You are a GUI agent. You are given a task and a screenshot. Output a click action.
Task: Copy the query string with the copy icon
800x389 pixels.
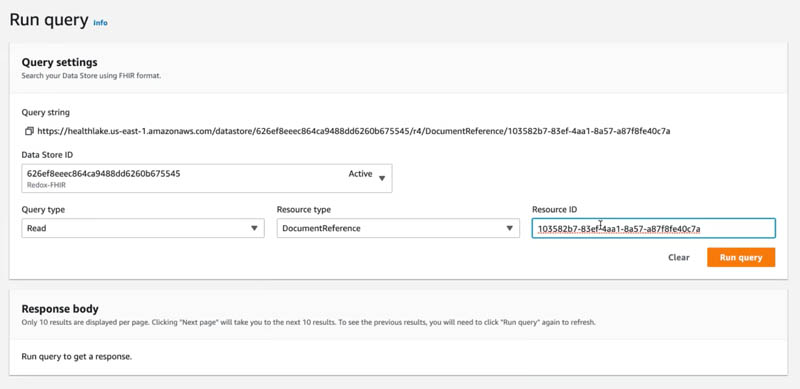29,131
